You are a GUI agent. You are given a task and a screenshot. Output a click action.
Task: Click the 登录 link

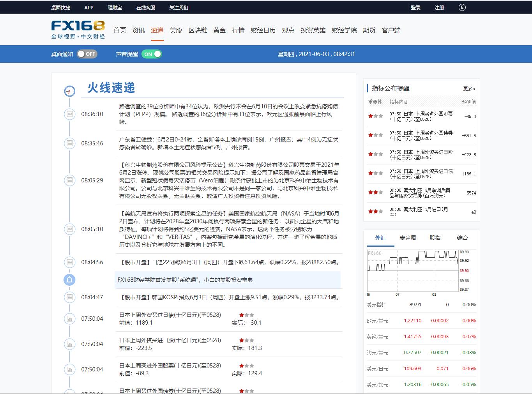[415, 7]
